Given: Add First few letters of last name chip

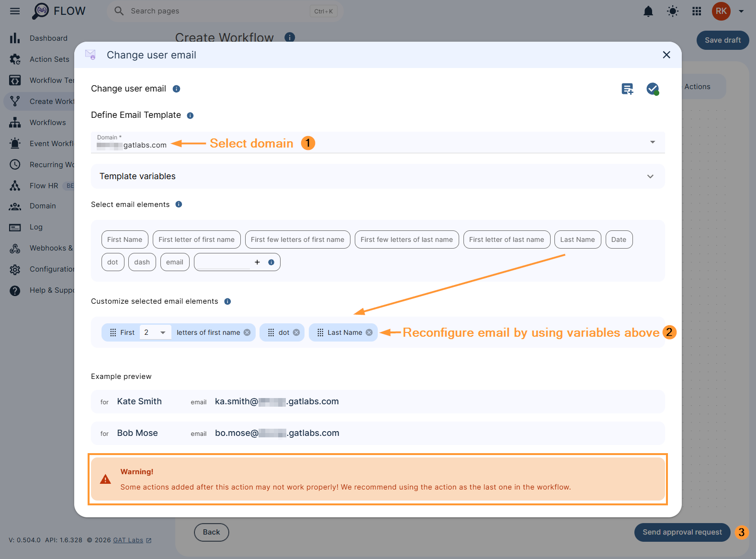Looking at the screenshot, I should pyautogui.click(x=406, y=240).
